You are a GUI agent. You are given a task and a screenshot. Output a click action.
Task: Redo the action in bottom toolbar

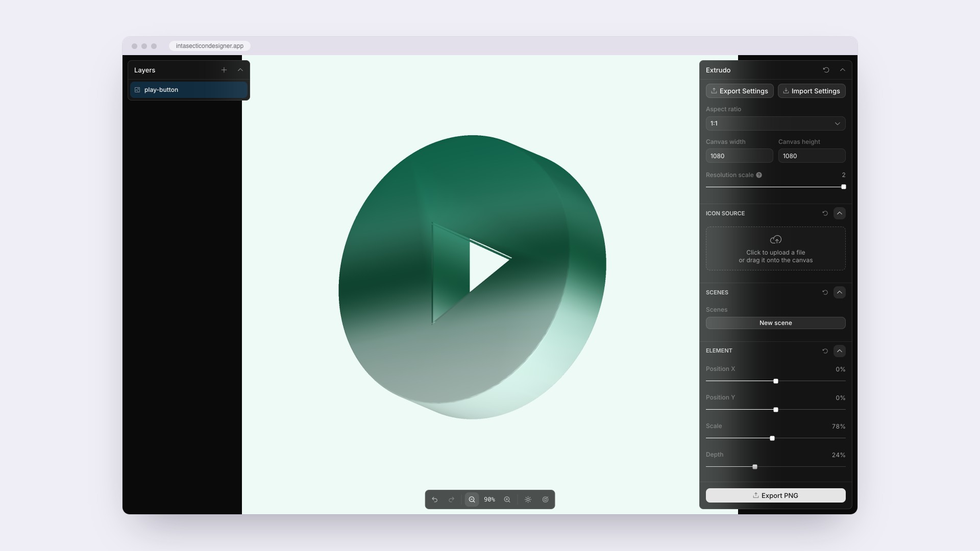tap(451, 499)
